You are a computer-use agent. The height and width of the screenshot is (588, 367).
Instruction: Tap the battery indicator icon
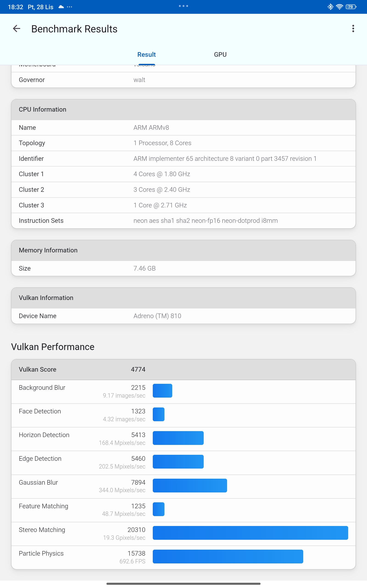tap(351, 7)
